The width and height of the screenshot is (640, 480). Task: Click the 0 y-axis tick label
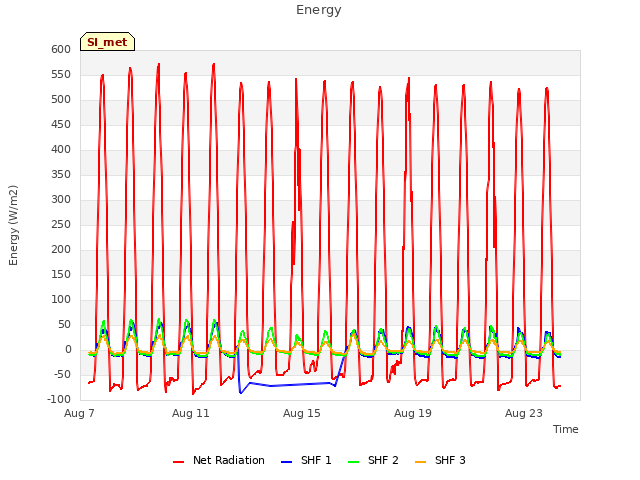(x=69, y=349)
